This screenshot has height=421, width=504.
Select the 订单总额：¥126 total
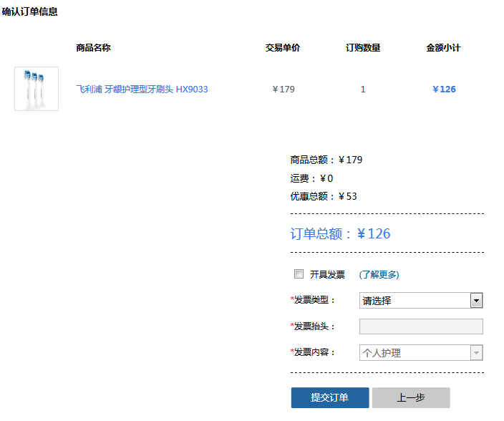340,233
